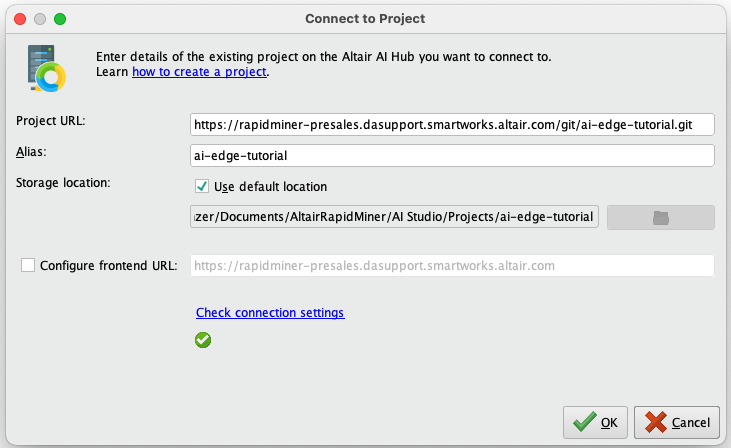This screenshot has height=448, width=731.
Task: Click the frontend URL text field
Action: (x=451, y=265)
